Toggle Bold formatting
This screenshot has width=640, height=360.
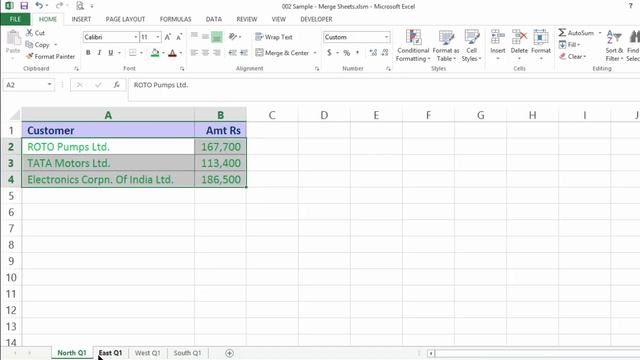88,53
